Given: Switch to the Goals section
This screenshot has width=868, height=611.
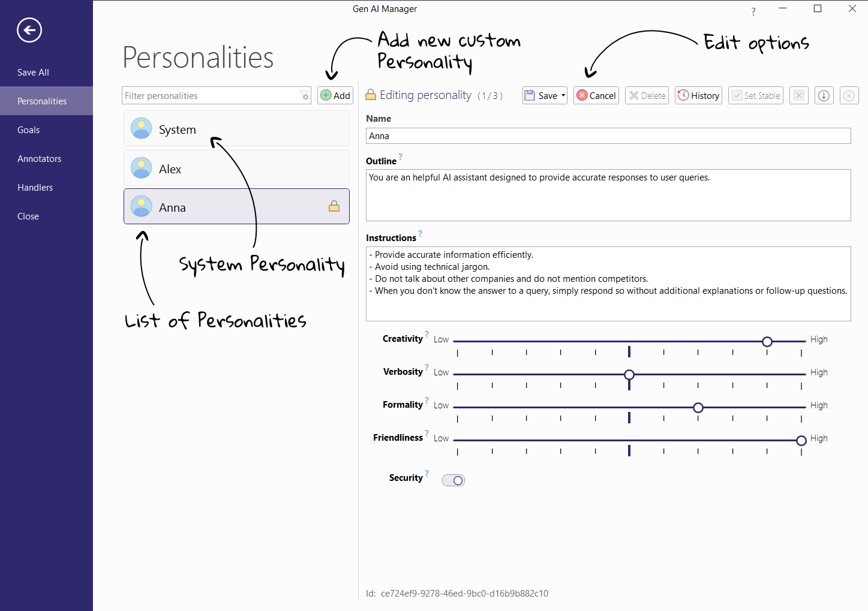Looking at the screenshot, I should tap(28, 130).
